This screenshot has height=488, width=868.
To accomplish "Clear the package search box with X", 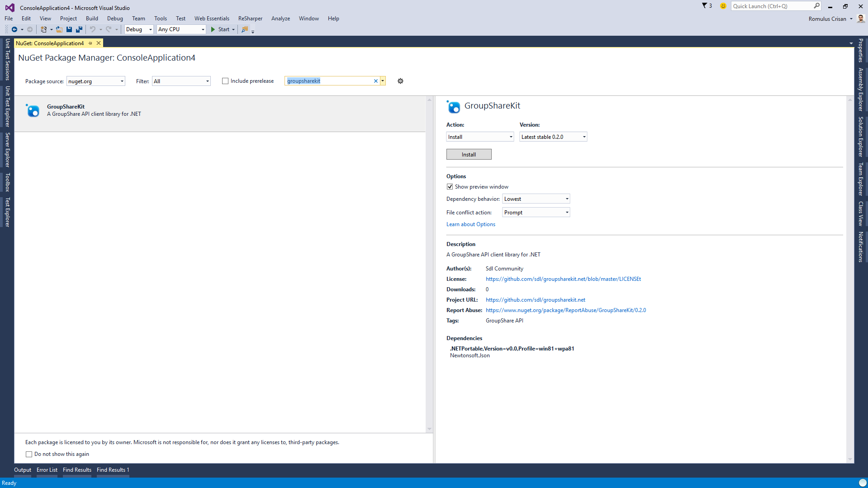I will (x=375, y=81).
